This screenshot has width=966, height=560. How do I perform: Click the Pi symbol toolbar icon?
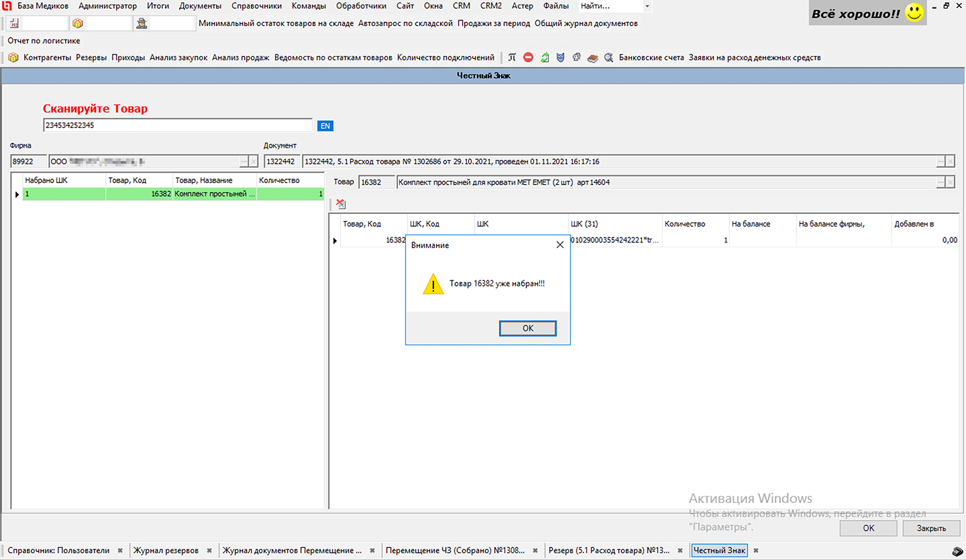pos(512,58)
